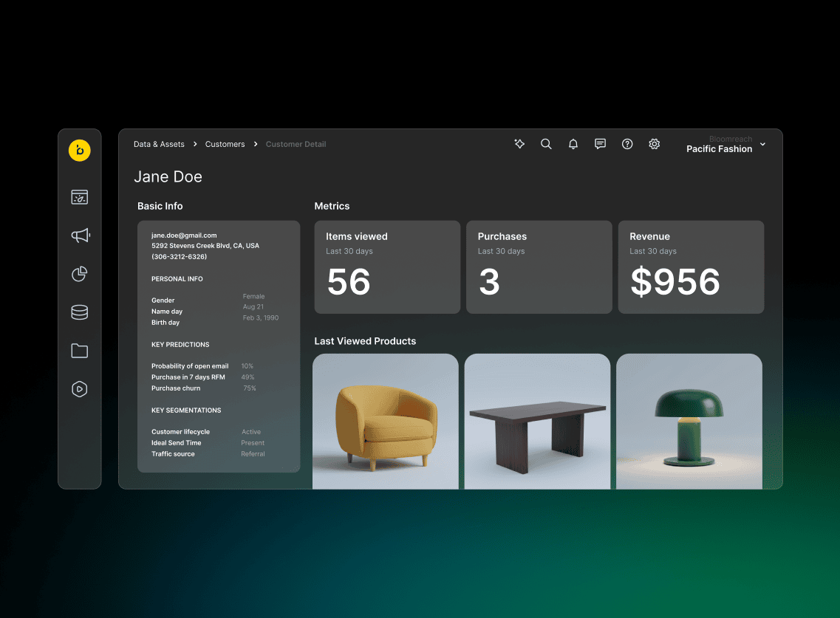Go to Data & Assets breadcrumb

(159, 145)
